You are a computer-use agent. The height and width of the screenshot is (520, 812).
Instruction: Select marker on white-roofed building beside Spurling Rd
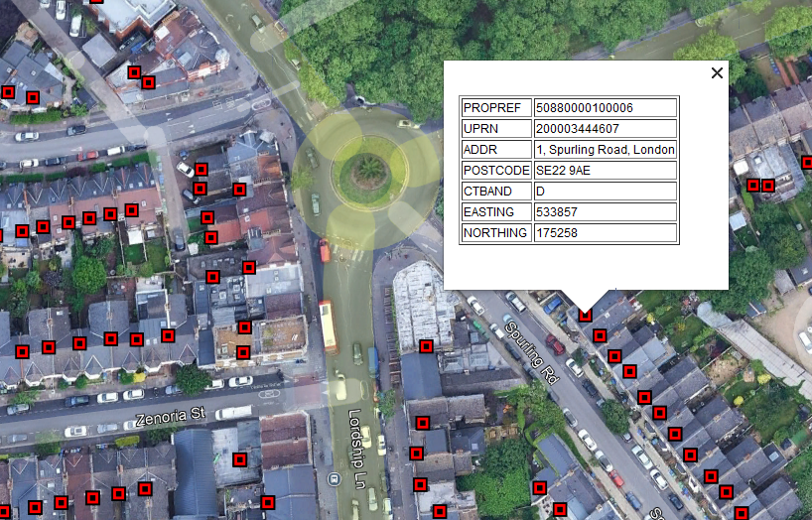click(x=426, y=346)
